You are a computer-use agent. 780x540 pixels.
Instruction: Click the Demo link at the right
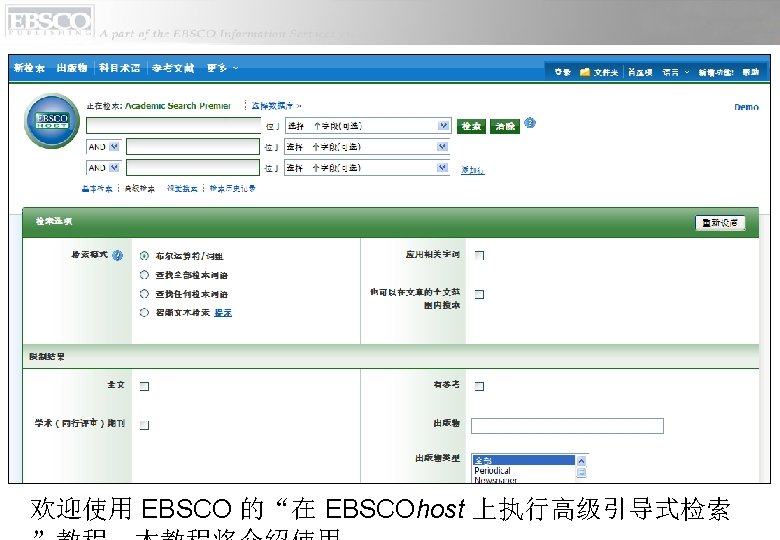click(746, 107)
